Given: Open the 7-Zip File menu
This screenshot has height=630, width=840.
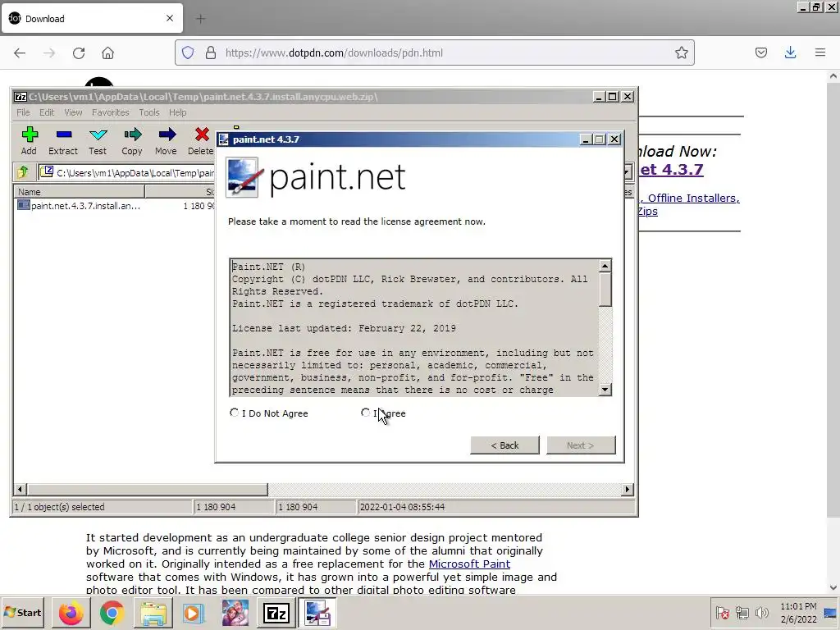Looking at the screenshot, I should 23,112.
